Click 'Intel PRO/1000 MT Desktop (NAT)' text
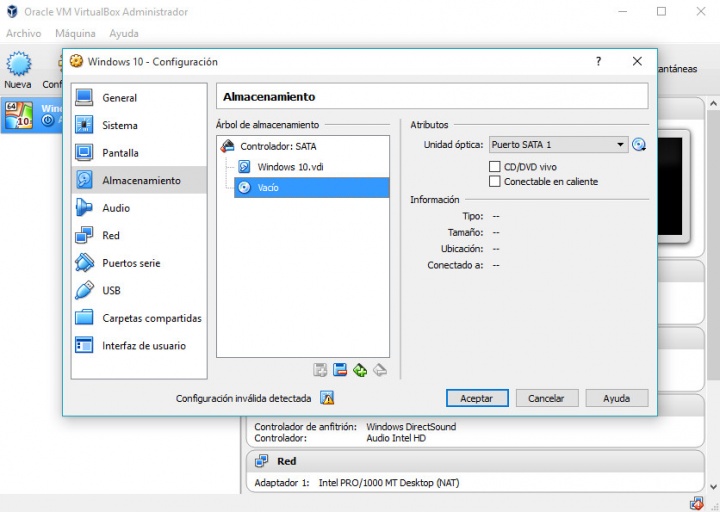 pos(389,483)
